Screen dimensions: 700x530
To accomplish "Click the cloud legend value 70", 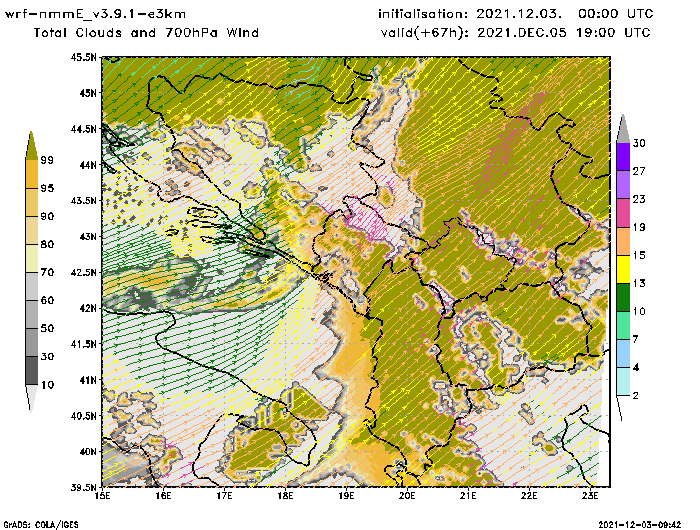I will [47, 272].
